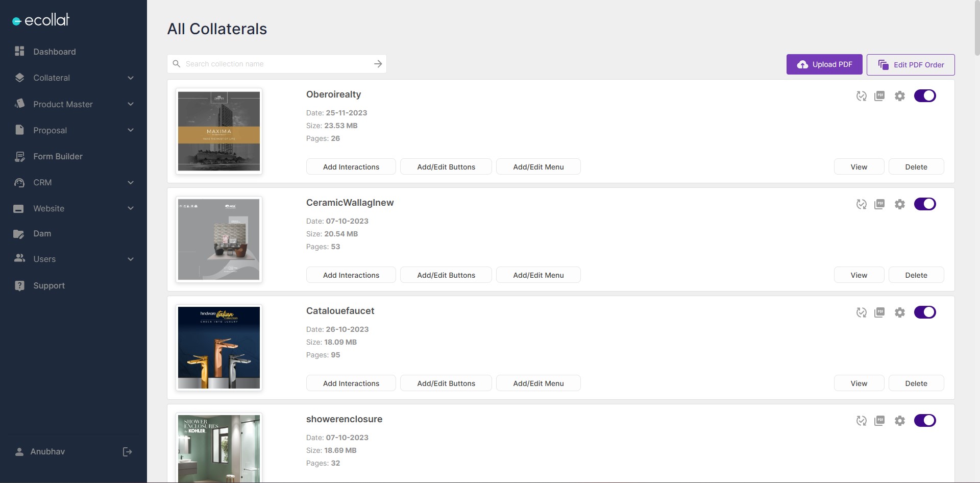Disable the Oberoirealty collateral toggle
The height and width of the screenshot is (483, 980).
(x=924, y=96)
